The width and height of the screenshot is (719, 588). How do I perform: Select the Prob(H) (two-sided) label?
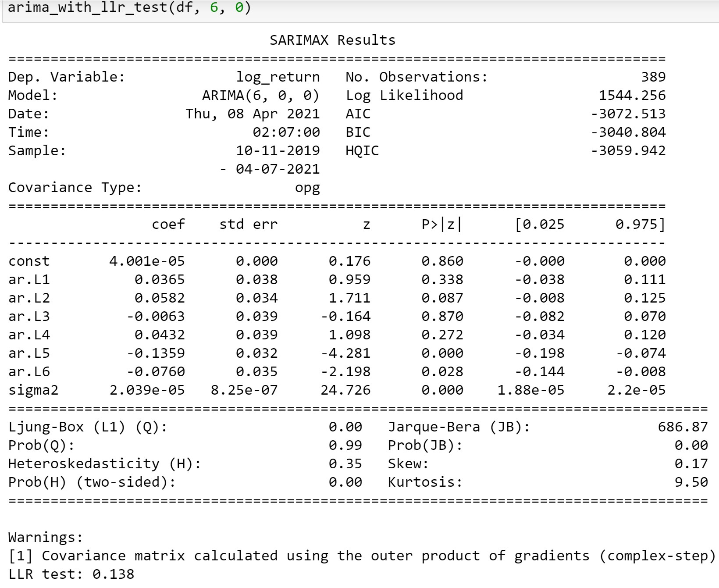92,482
